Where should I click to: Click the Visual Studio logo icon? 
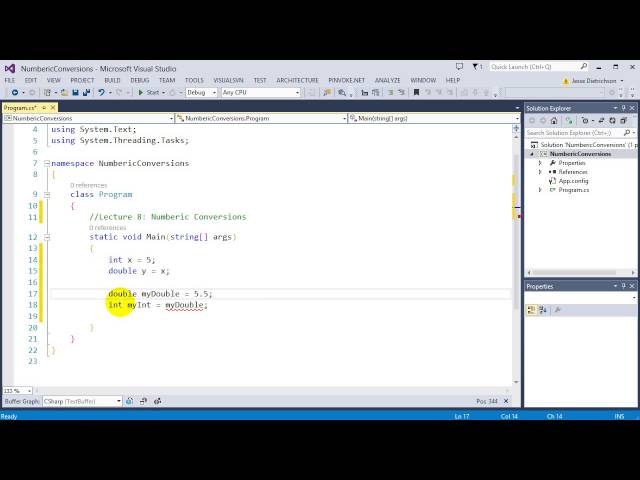(10, 69)
